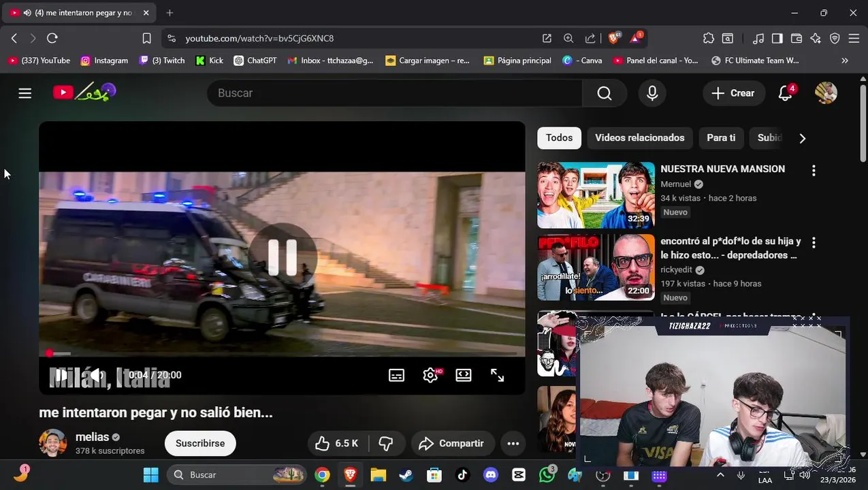Open Steam from the taskbar
The image size is (868, 490).
(406, 475)
